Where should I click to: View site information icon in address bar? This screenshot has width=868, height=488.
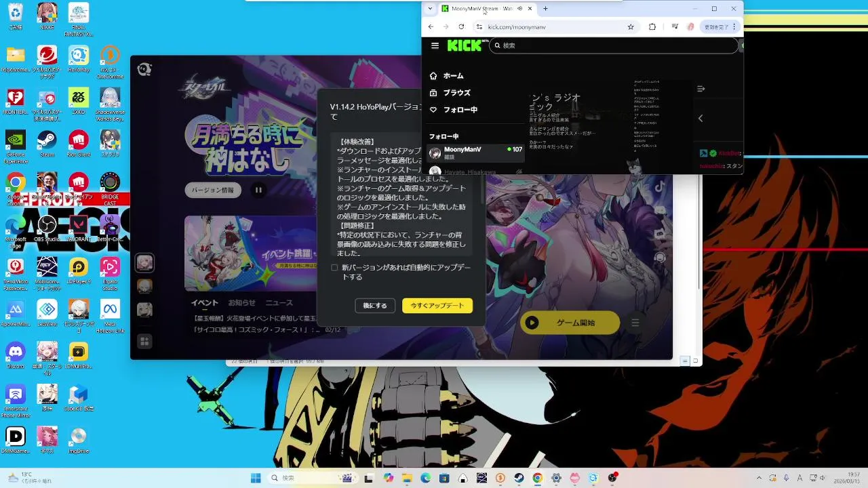click(479, 27)
